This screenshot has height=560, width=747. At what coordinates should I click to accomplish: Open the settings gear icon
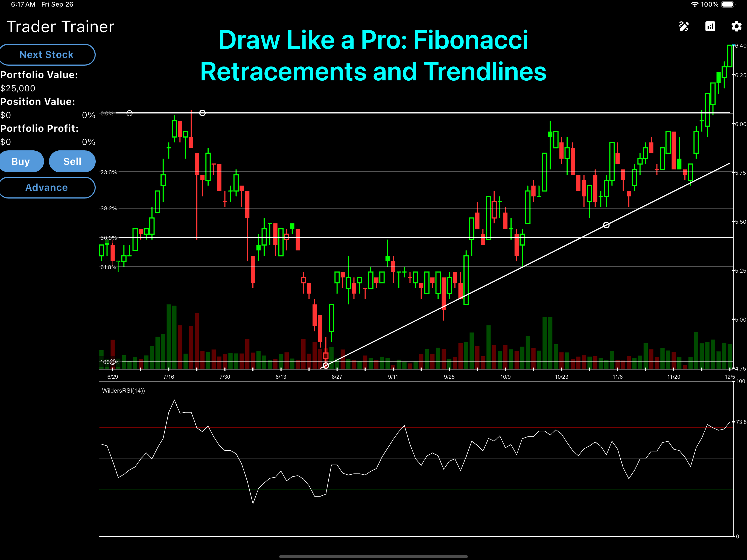coord(736,26)
